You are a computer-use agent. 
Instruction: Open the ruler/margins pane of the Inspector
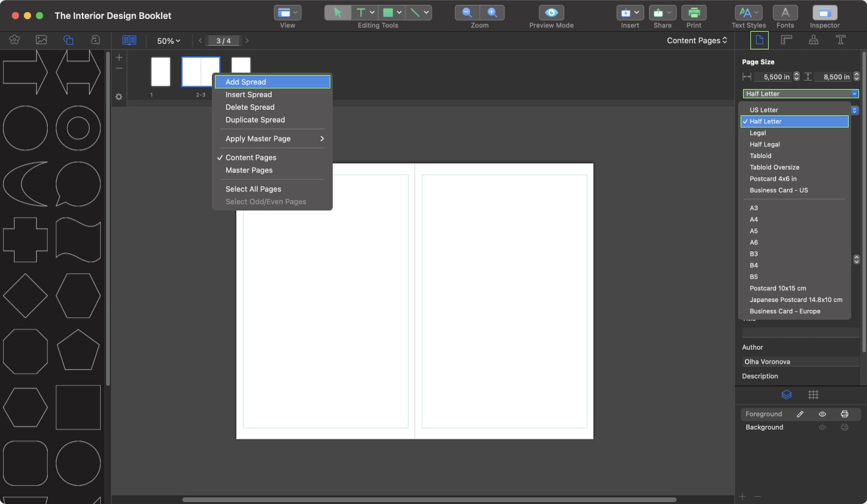[786, 40]
